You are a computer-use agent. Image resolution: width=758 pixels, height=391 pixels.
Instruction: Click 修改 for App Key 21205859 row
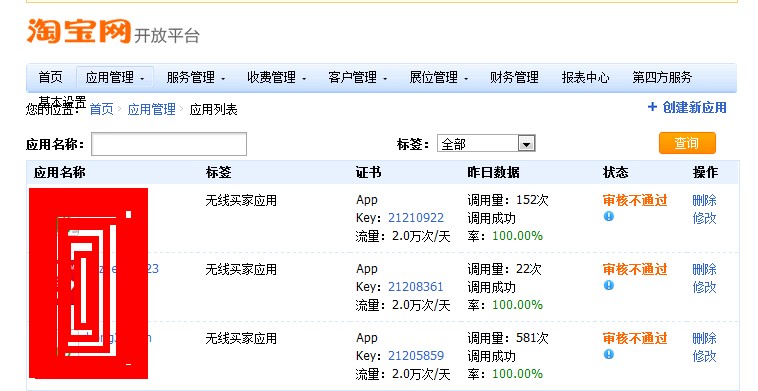(704, 356)
